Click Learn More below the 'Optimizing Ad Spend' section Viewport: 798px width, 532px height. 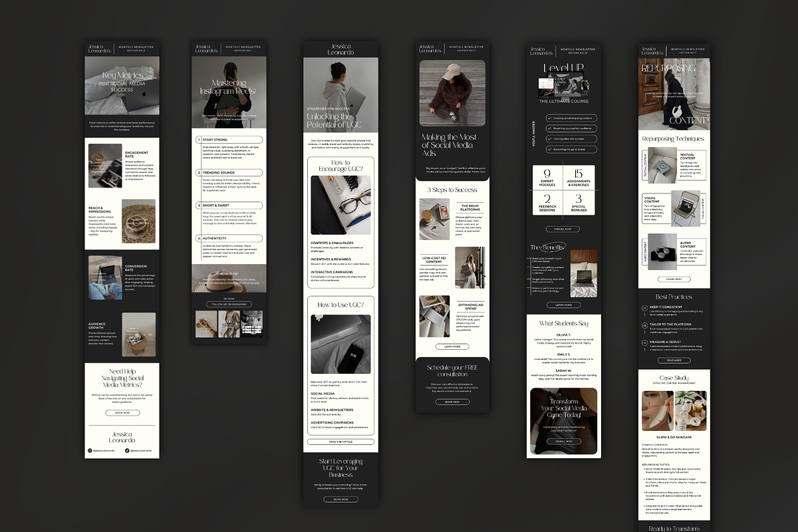click(452, 346)
